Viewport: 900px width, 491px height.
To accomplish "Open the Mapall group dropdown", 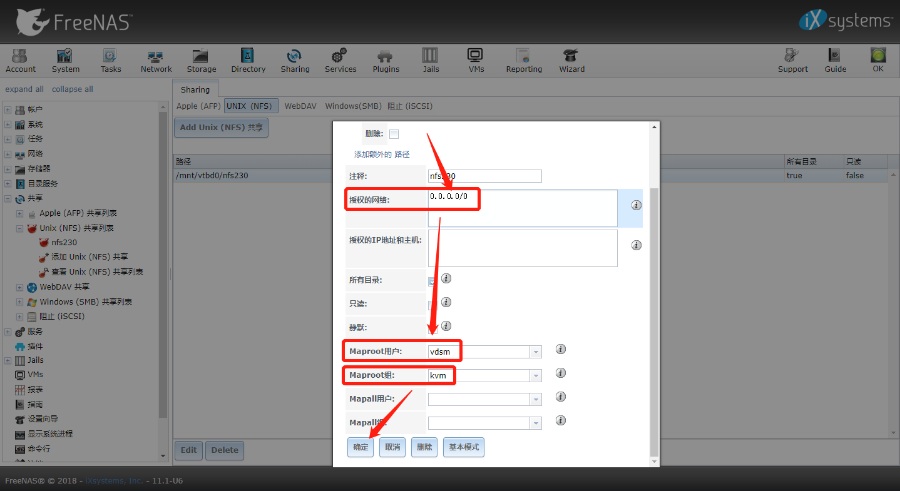I will pyautogui.click(x=536, y=423).
